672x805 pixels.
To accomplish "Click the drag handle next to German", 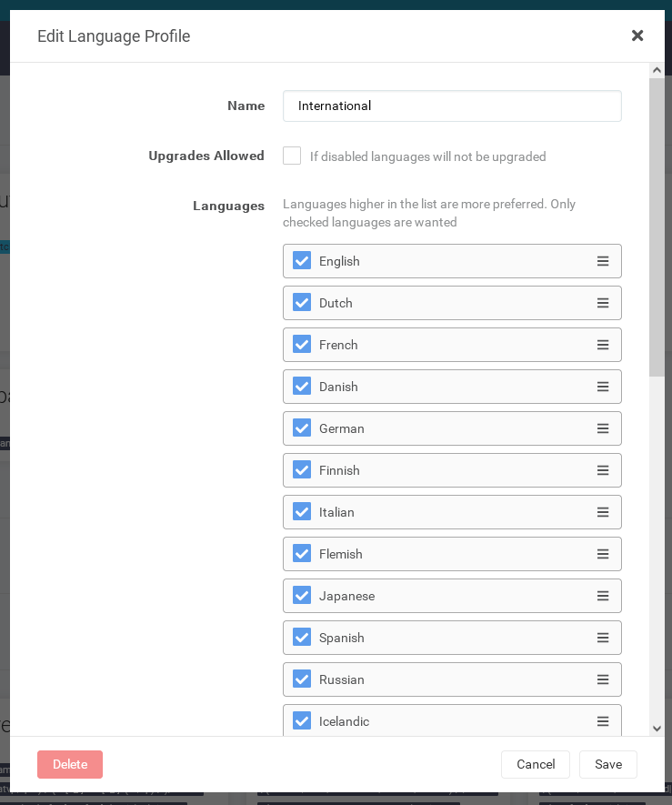I will [603, 428].
